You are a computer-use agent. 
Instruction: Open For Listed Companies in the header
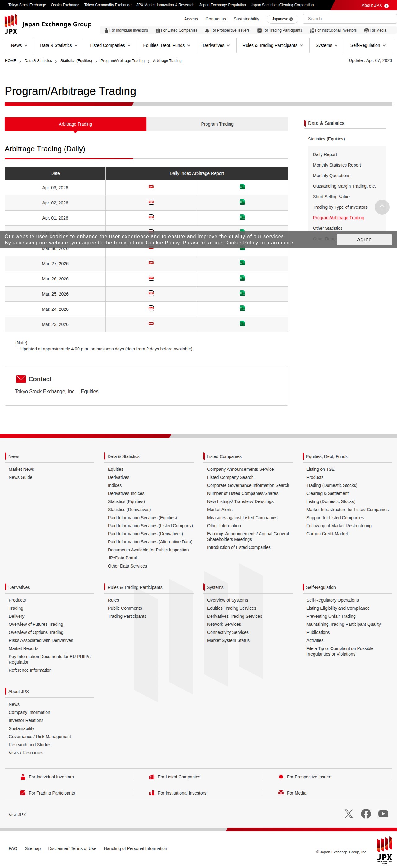pos(176,30)
